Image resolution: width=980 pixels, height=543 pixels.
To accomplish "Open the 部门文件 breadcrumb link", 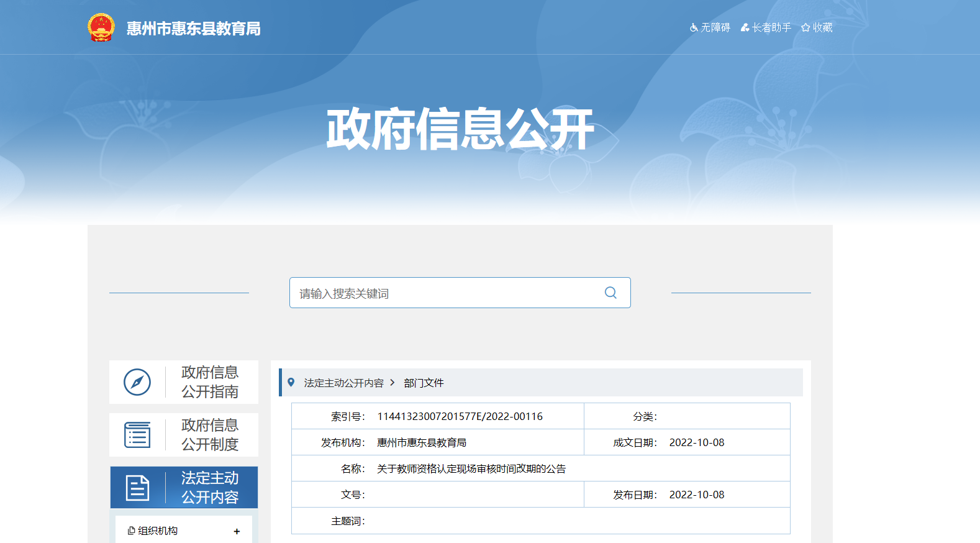I will pos(424,383).
